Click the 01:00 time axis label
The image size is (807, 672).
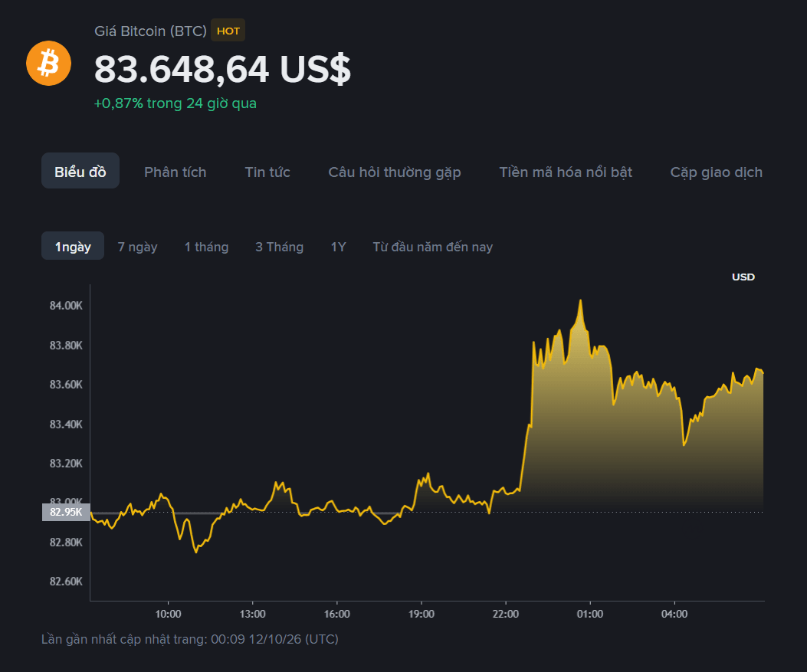click(x=590, y=614)
